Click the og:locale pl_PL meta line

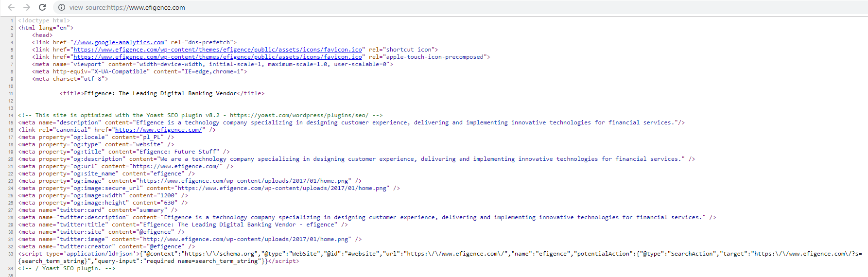point(96,137)
